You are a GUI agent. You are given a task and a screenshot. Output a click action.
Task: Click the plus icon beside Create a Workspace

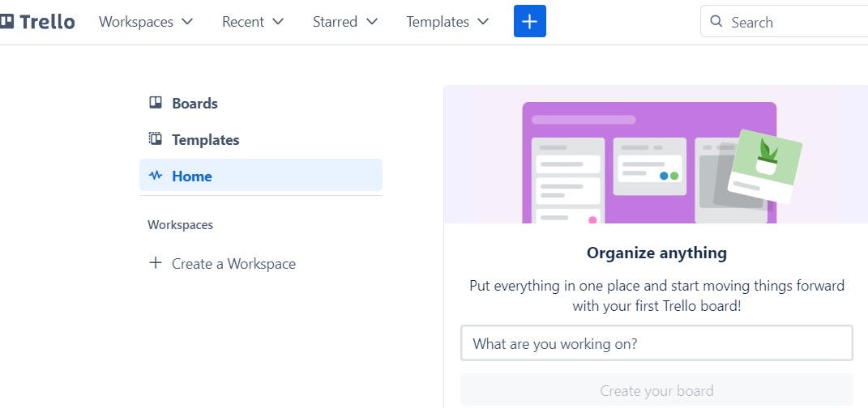point(156,262)
